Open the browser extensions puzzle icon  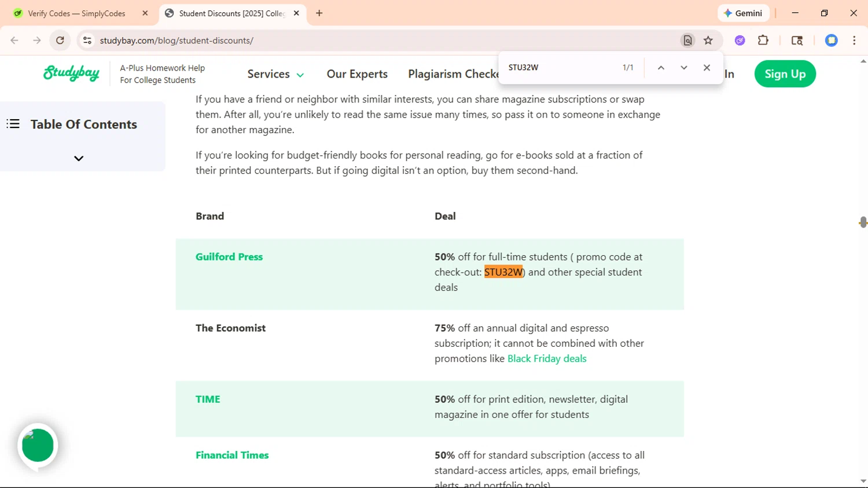point(763,41)
